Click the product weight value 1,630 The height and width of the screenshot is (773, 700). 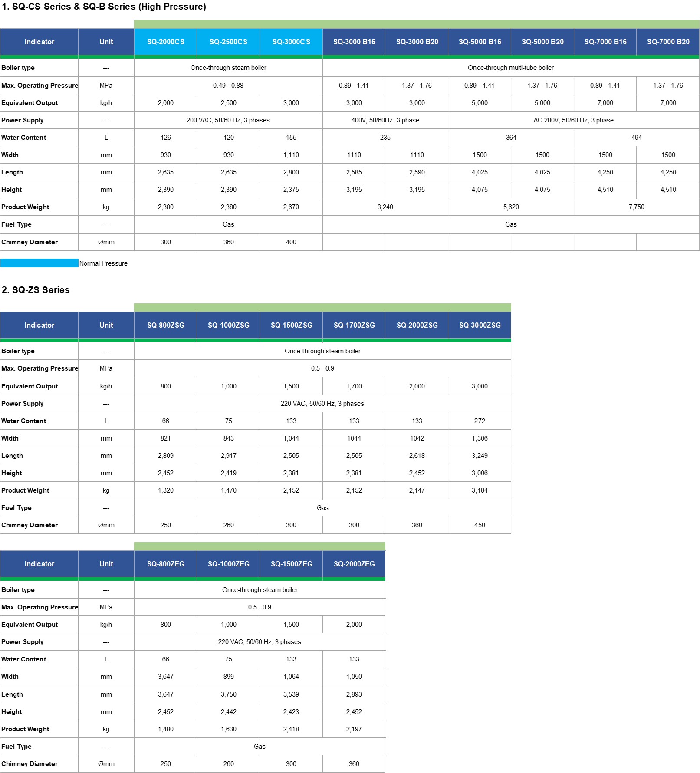coord(228,729)
